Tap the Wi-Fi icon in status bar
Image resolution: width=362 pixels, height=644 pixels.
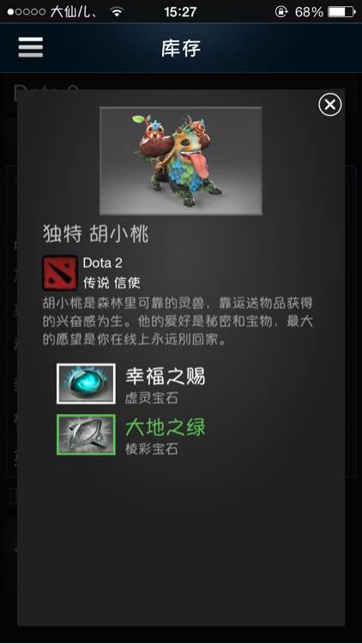[x=117, y=12]
